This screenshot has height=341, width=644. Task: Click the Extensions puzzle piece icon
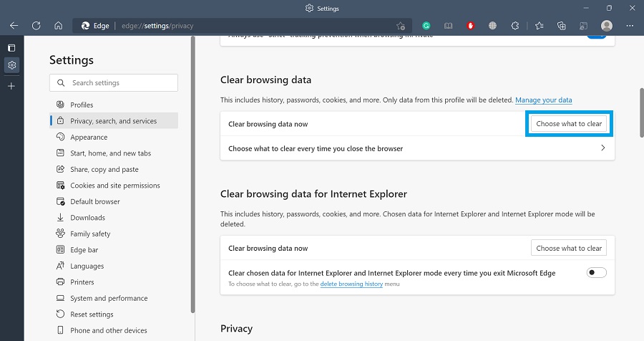pyautogui.click(x=516, y=26)
